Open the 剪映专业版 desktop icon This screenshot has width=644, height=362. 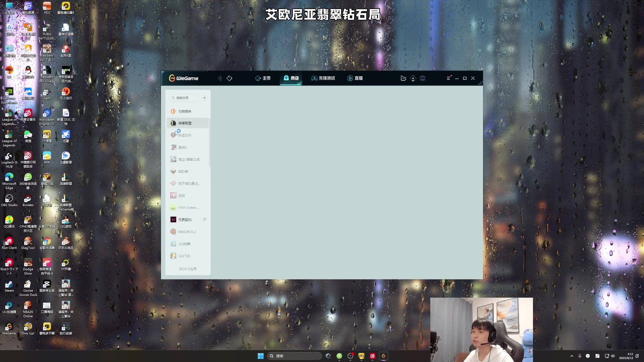[x=47, y=286]
